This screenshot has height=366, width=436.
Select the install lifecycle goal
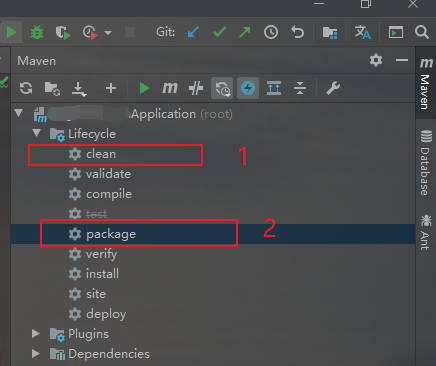pos(102,274)
